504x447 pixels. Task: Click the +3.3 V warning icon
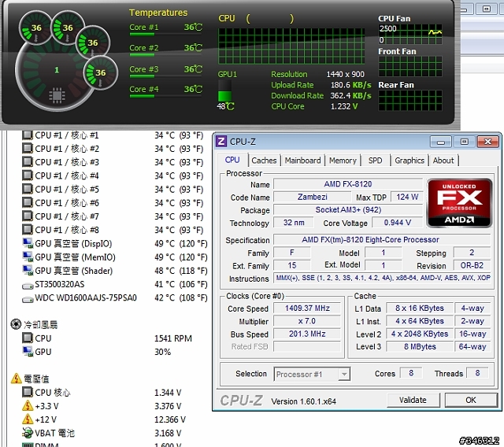click(28, 405)
